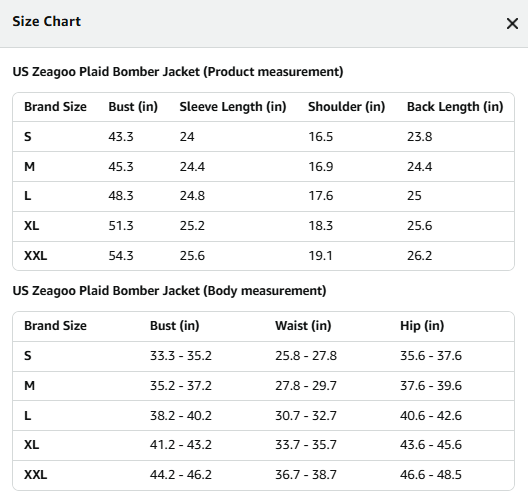This screenshot has height=503, width=528.
Task: Click the 45.3 bust value for M
Action: 121,167
